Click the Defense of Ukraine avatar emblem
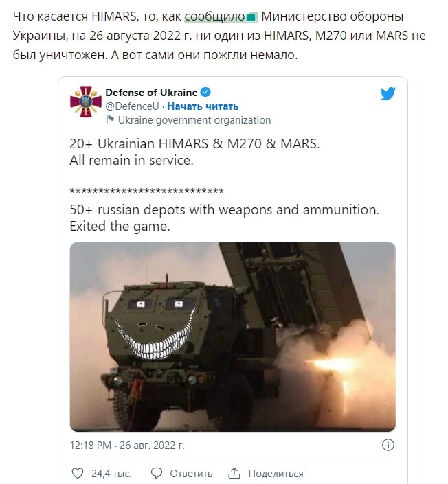Image resolution: width=448 pixels, height=484 pixels. point(86,102)
